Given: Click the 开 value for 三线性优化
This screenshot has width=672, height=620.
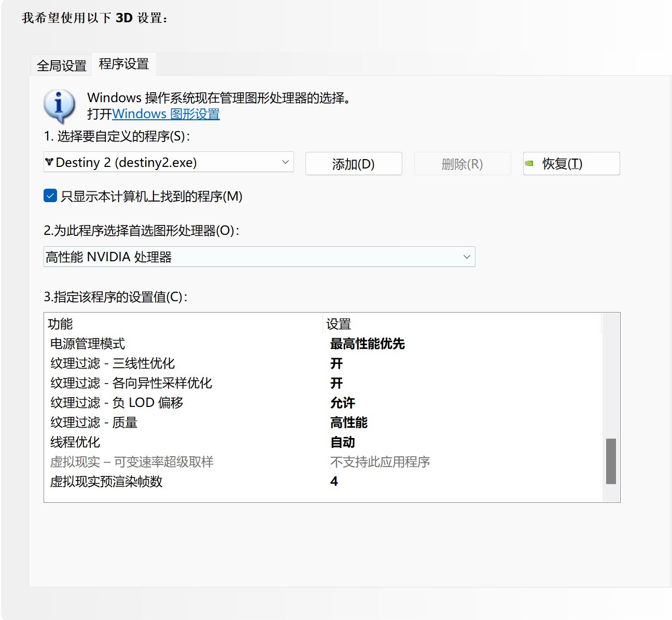Looking at the screenshot, I should click(337, 363).
